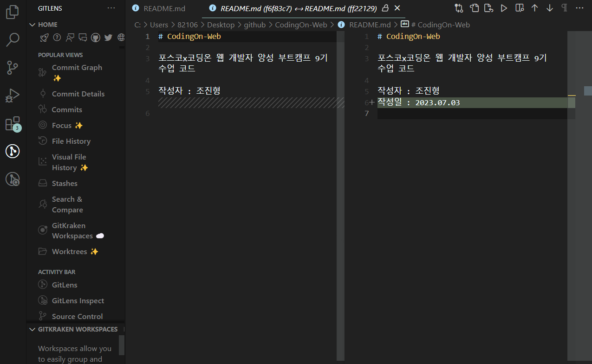Open editor More Actions ellipsis menu
This screenshot has height=364, width=592.
pos(579,8)
